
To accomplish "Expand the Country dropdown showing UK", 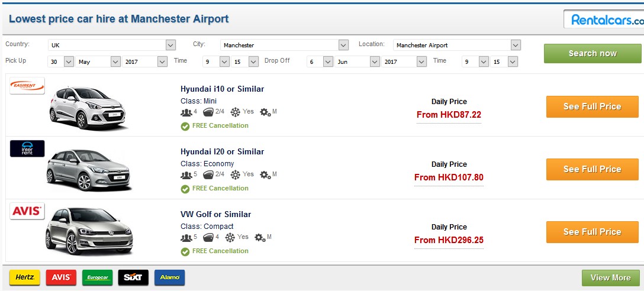I will click(x=112, y=45).
